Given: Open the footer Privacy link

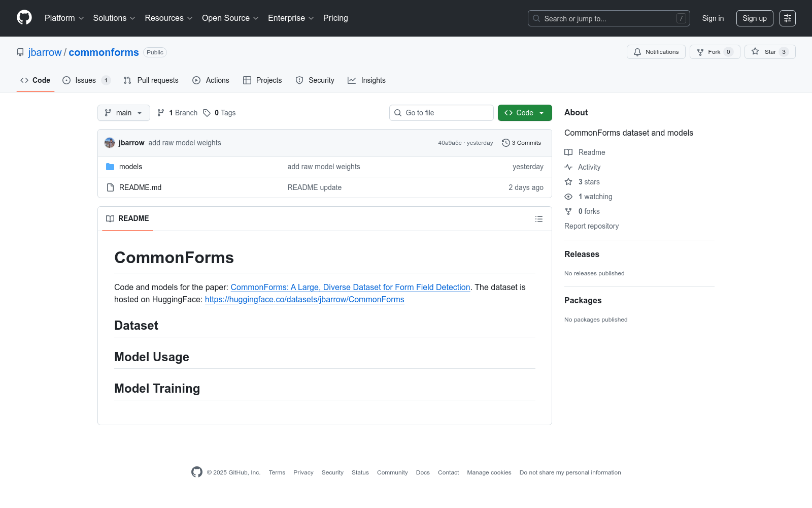Looking at the screenshot, I should (x=303, y=472).
